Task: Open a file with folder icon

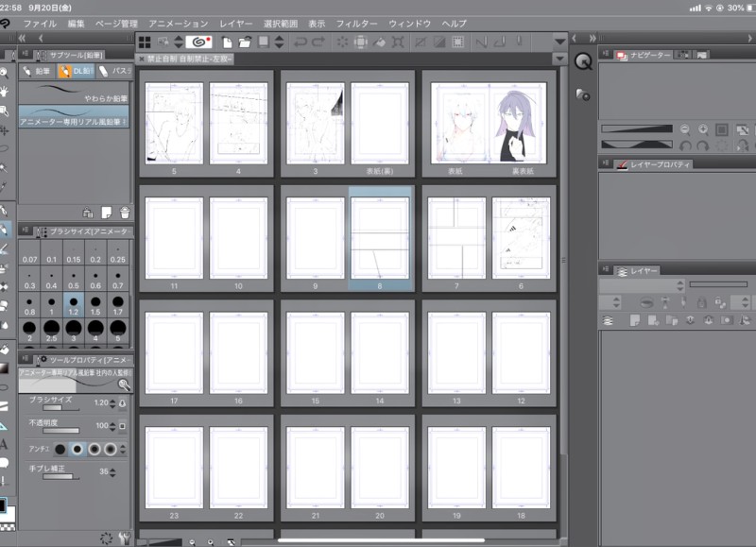Action: pos(245,43)
